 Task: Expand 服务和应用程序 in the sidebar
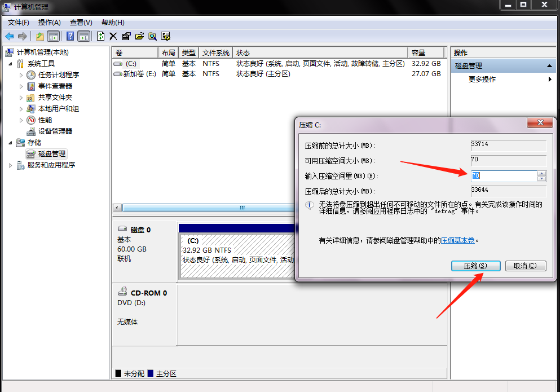pyautogui.click(x=10, y=165)
